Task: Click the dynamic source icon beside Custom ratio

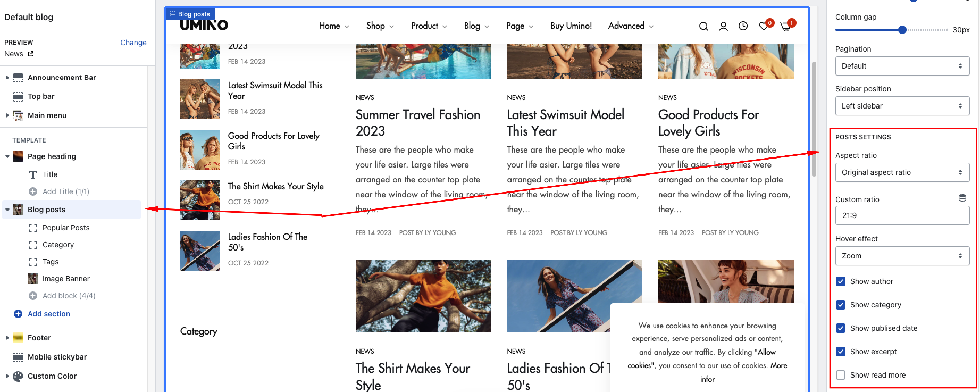Action: click(x=962, y=198)
